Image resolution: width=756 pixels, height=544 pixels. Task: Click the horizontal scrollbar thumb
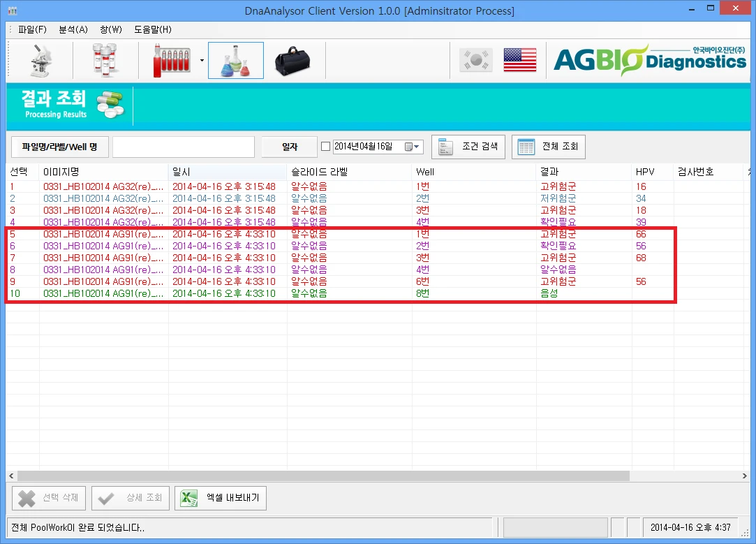coord(323,476)
